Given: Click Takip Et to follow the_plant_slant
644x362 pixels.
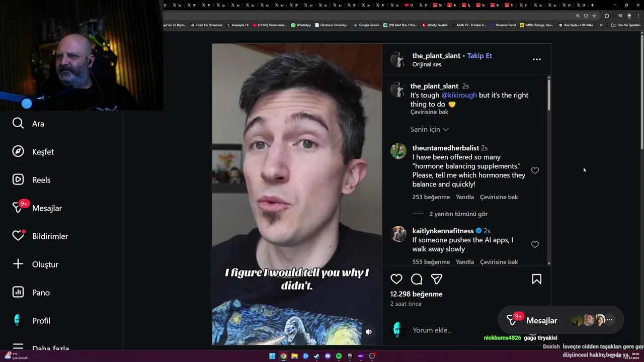Looking at the screenshot, I should (x=479, y=55).
